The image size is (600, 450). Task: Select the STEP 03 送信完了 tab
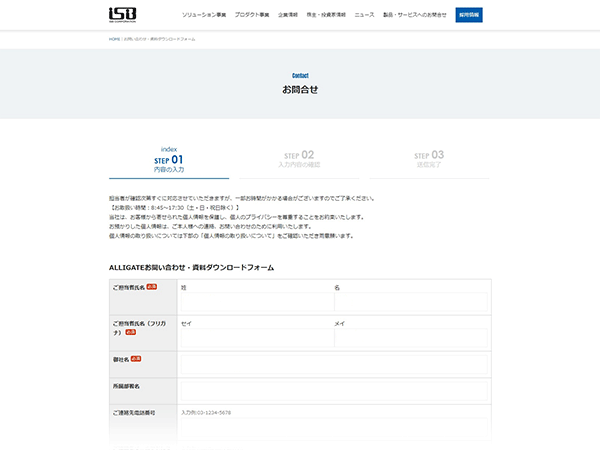click(428, 159)
